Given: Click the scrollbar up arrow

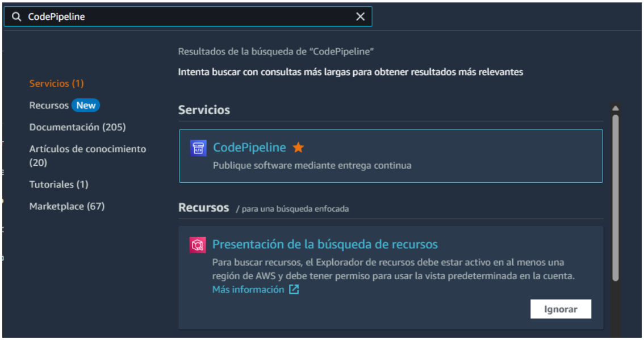Looking at the screenshot, I should [615, 108].
